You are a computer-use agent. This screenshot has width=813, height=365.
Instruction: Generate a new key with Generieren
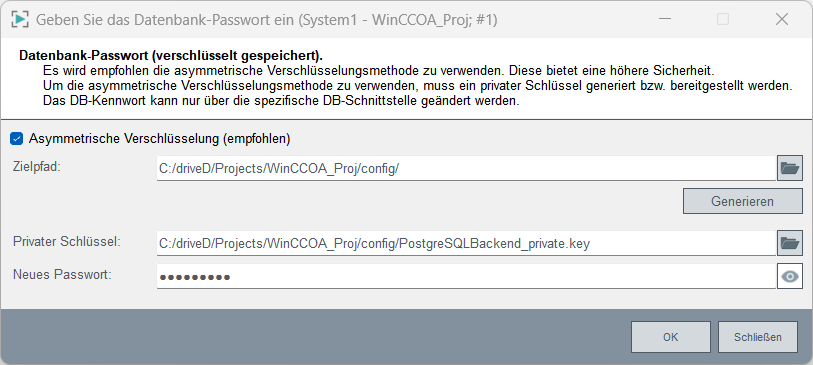coord(742,201)
